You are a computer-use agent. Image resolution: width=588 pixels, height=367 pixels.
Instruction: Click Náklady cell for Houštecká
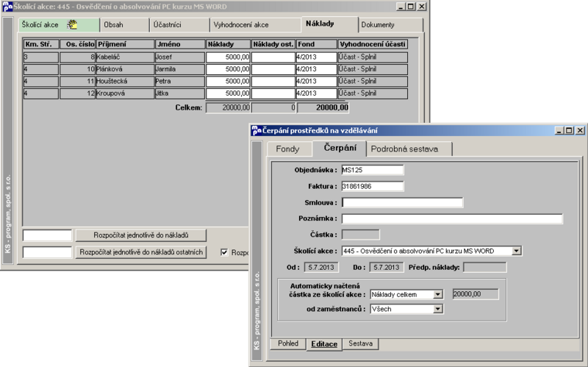228,81
